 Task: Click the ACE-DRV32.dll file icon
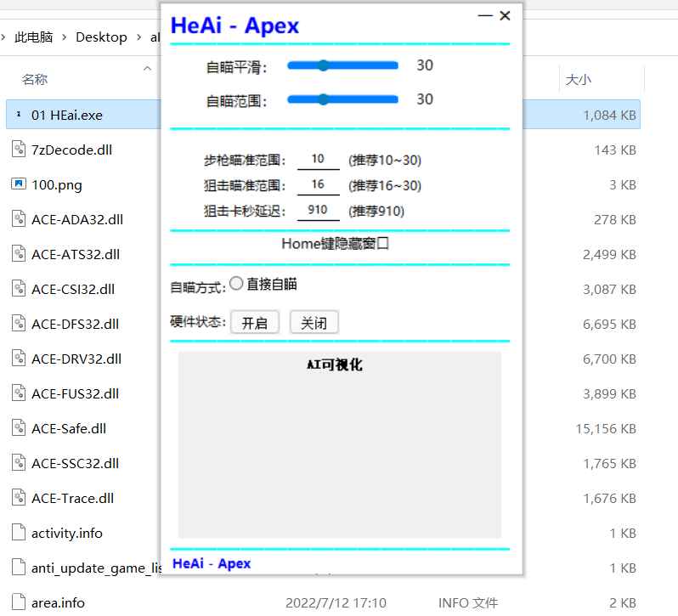18,359
